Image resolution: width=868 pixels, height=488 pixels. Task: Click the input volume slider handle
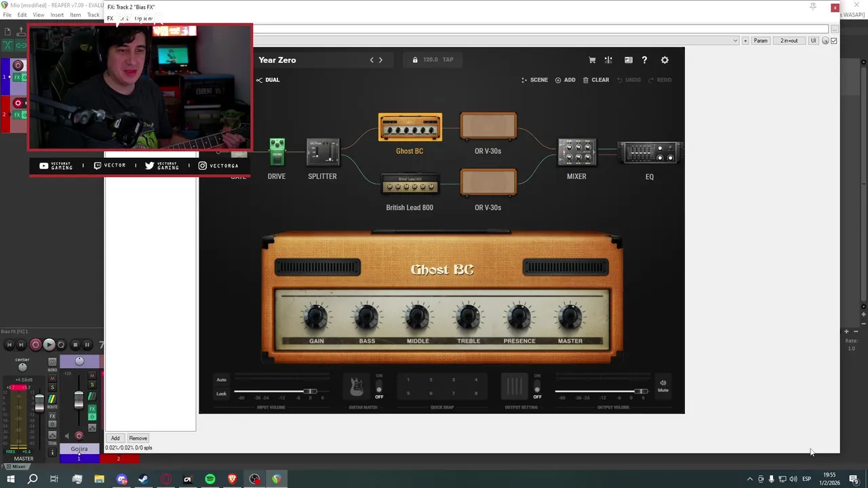(310, 391)
